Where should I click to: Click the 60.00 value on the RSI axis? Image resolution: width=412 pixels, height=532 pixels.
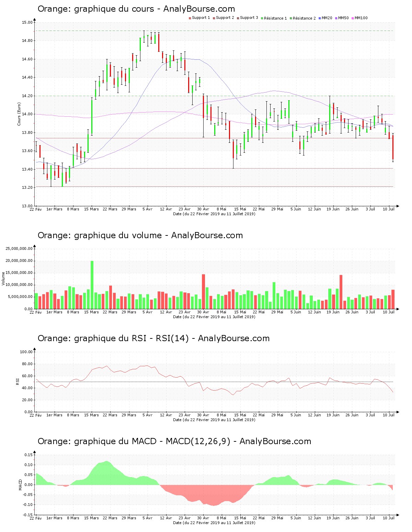tap(27, 376)
